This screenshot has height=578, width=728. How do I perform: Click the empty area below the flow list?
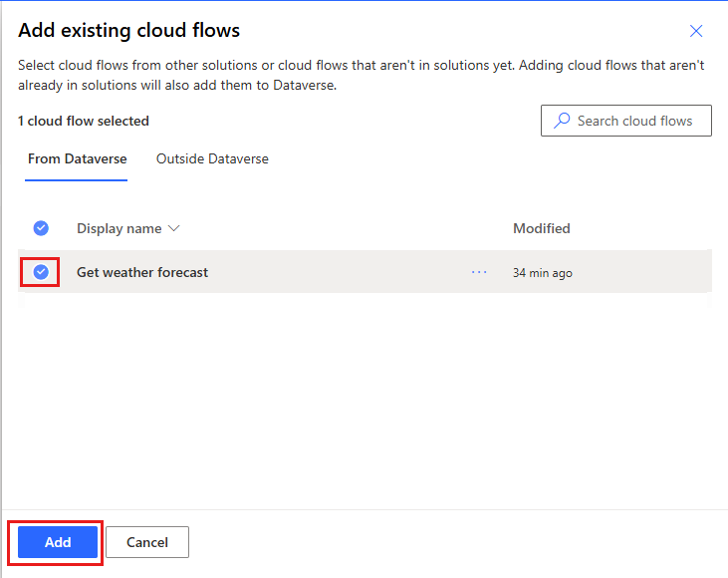(x=364, y=399)
